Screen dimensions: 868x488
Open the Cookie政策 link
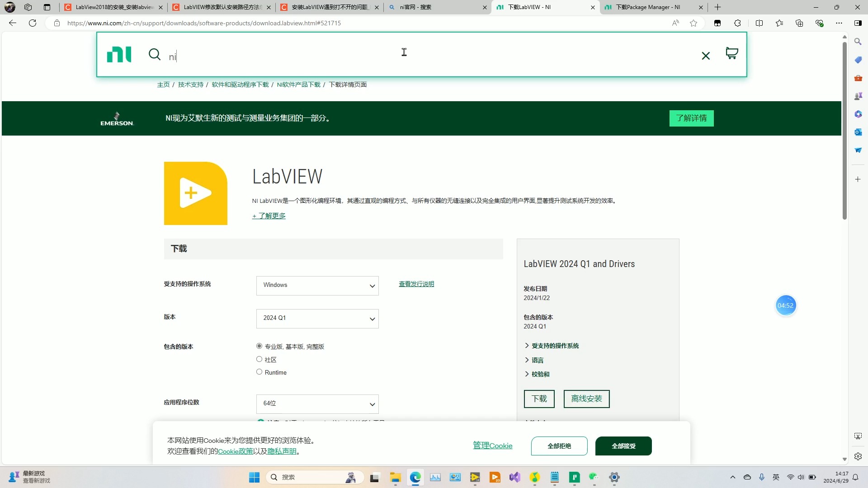pyautogui.click(x=236, y=451)
